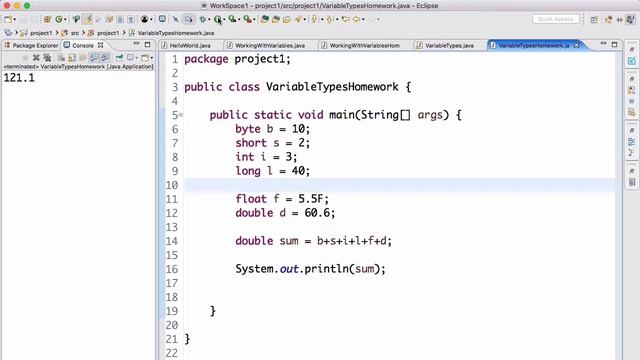Click the line 'float f = 5.5F;'
This screenshot has height=360, width=640.
pyautogui.click(x=282, y=199)
